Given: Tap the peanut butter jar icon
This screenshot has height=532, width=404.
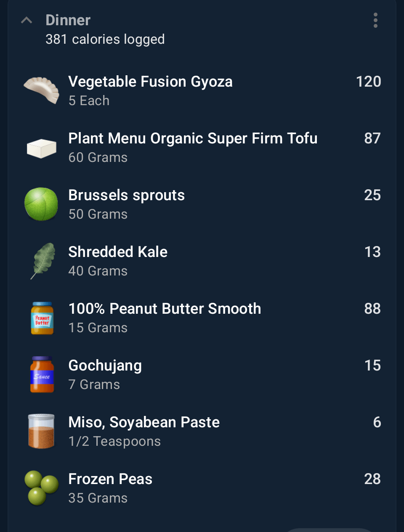Looking at the screenshot, I should (x=42, y=318).
